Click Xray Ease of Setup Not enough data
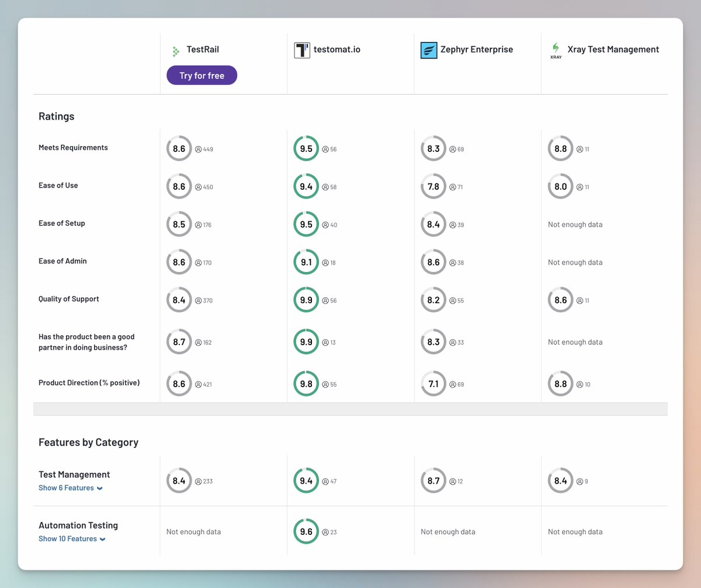The height and width of the screenshot is (588, 701). coord(575,225)
